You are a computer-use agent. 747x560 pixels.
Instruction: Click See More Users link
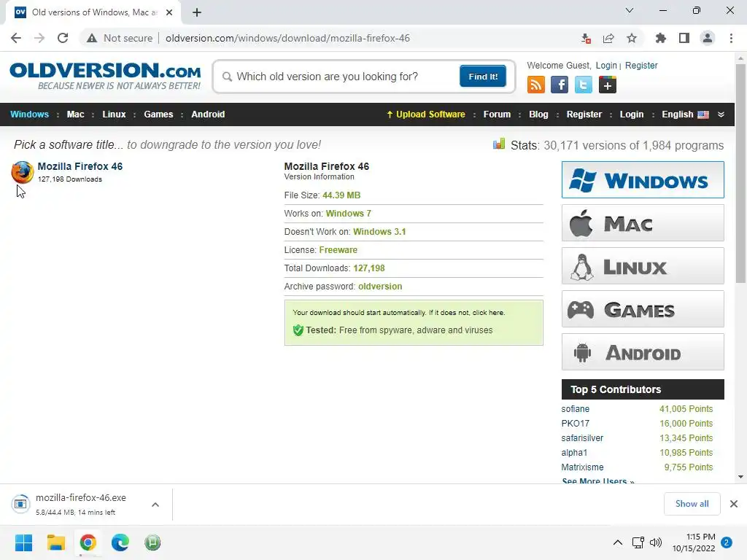598,481
